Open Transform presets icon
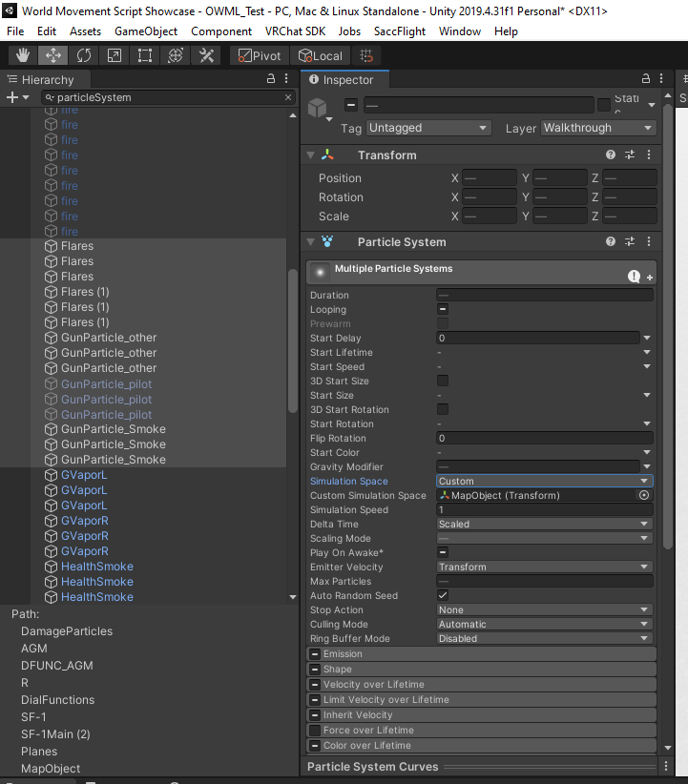 pyautogui.click(x=630, y=155)
